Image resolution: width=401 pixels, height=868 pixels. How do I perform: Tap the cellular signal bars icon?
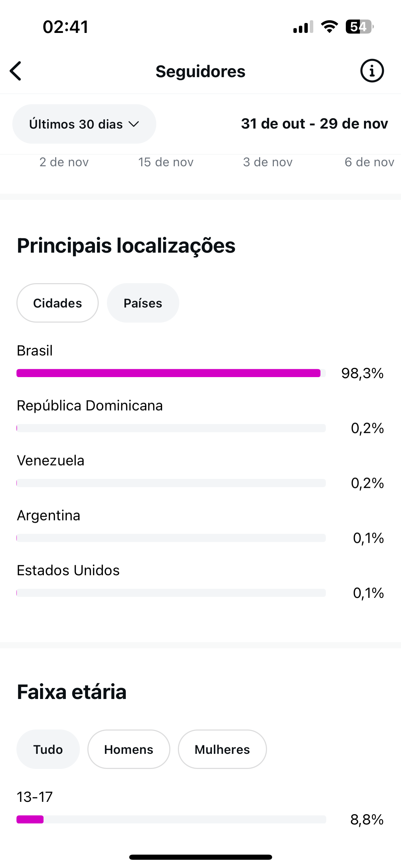click(x=303, y=27)
